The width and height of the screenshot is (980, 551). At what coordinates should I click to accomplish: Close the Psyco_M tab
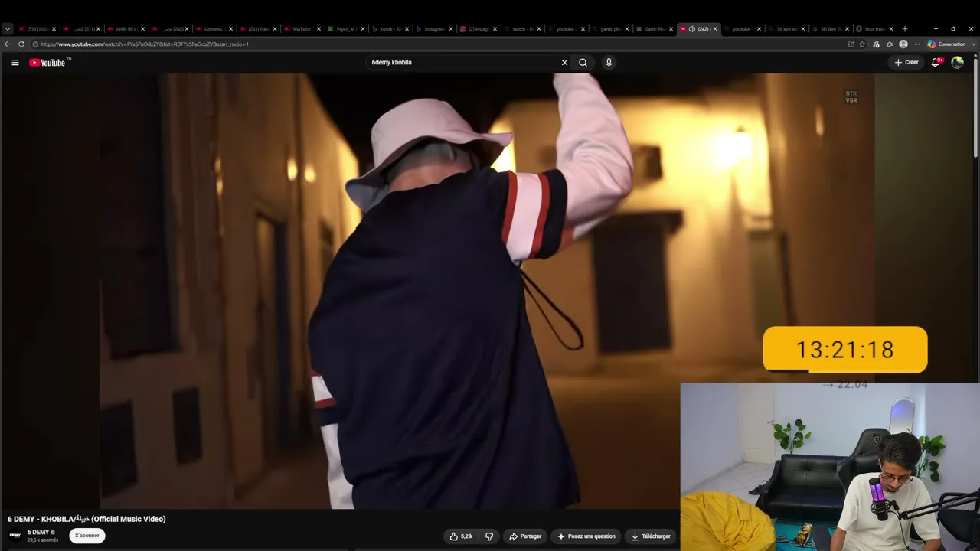[x=362, y=29]
